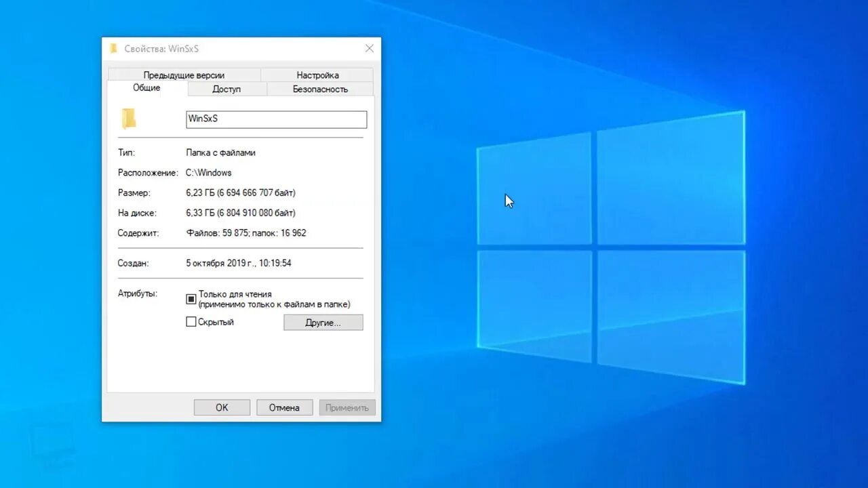Click the WinSxS folder name field
Image resolution: width=868 pixels, height=488 pixels.
[x=277, y=119]
